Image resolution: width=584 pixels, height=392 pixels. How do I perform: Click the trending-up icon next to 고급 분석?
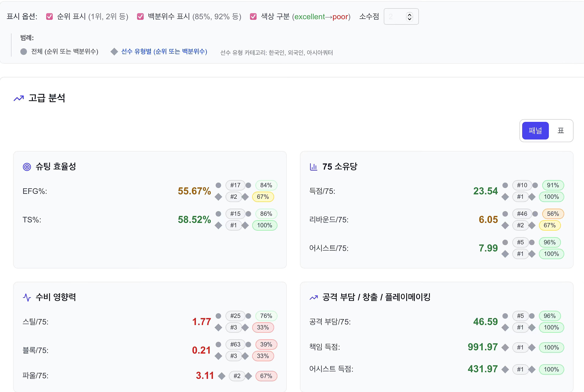coord(19,98)
